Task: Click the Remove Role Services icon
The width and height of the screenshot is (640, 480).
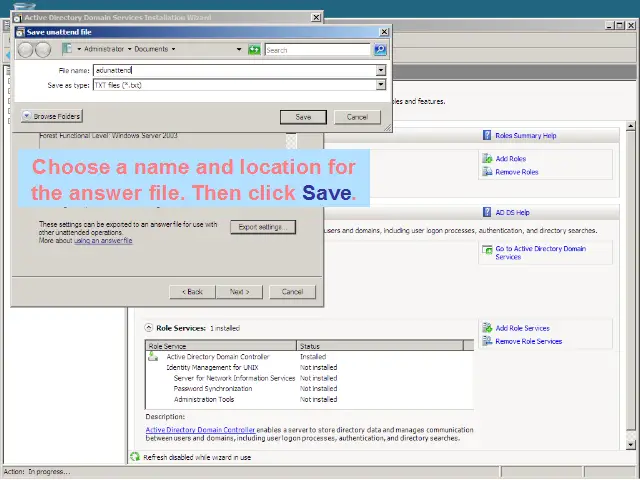Action: [x=487, y=340]
